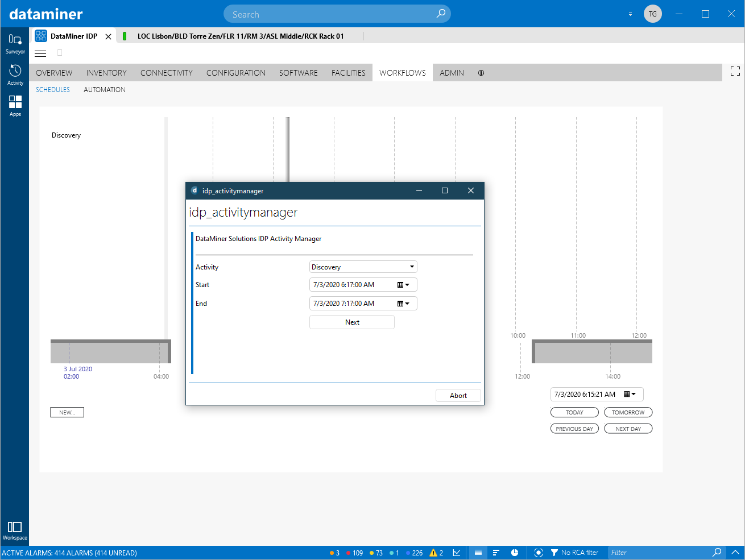Show critical alarms count 109
The height and width of the screenshot is (560, 745).
[x=354, y=553]
